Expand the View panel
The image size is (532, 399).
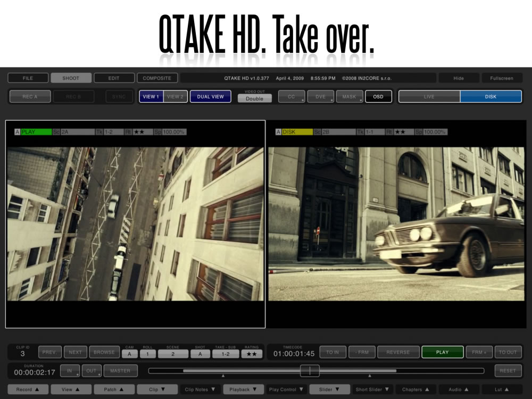click(71, 389)
